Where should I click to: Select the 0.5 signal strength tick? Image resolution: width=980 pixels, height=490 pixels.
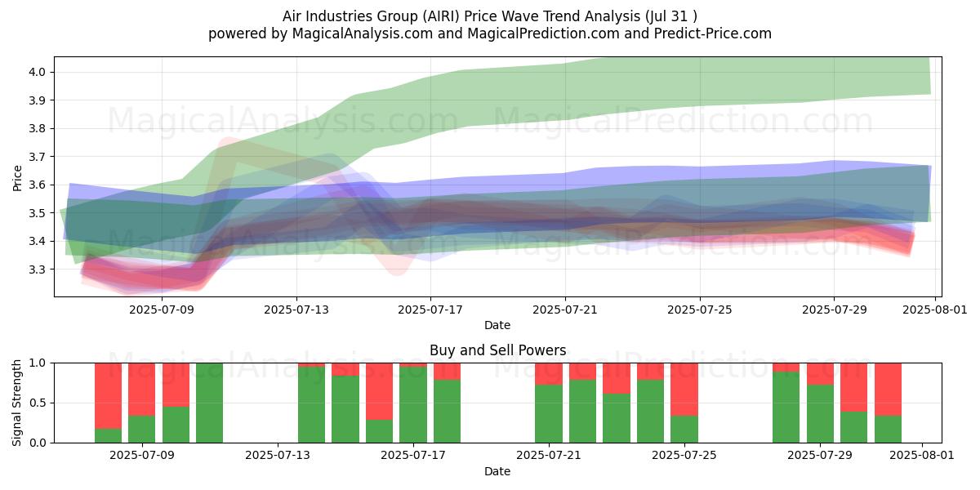tap(38, 403)
